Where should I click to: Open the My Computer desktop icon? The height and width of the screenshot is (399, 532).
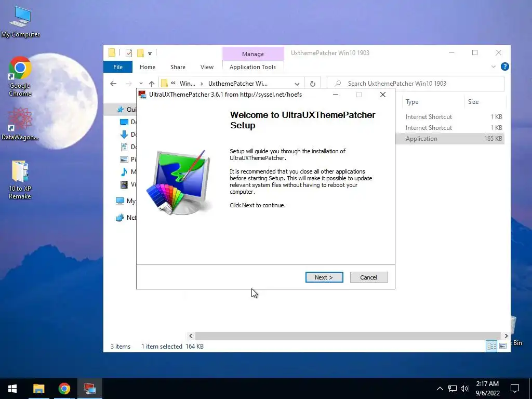click(x=20, y=22)
